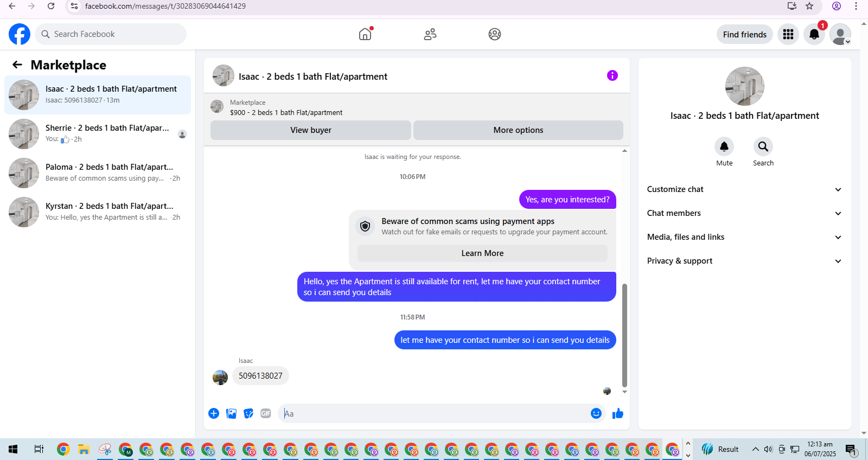This screenshot has height=460, width=868.
Task: Click the Facebook logo
Action: [20, 34]
